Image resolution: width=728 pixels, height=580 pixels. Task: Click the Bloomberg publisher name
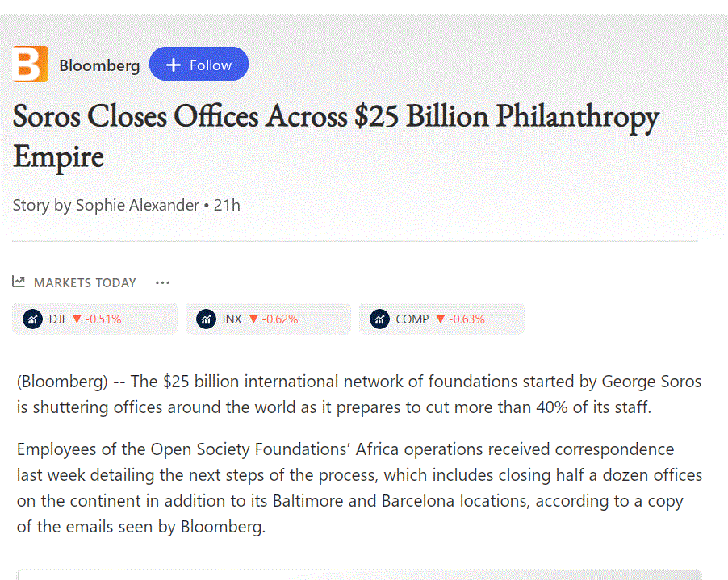pos(99,65)
